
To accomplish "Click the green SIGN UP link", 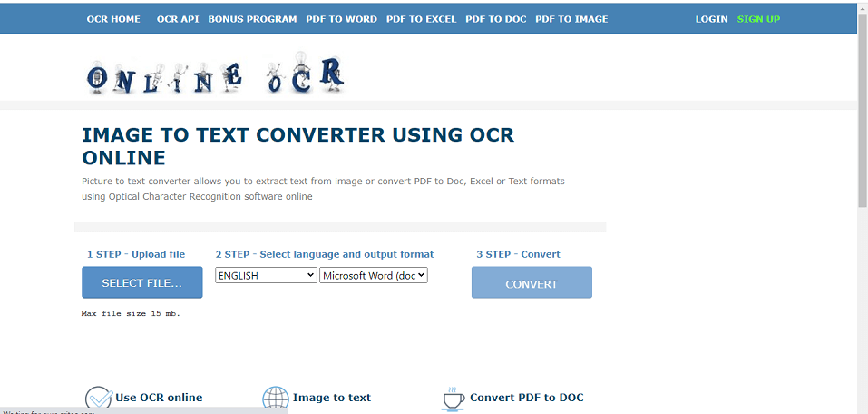I will tap(758, 19).
